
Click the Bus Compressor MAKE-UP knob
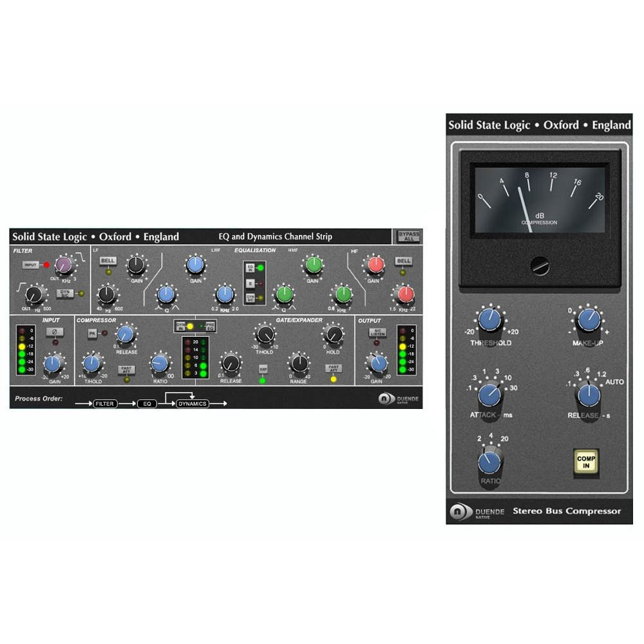point(589,319)
